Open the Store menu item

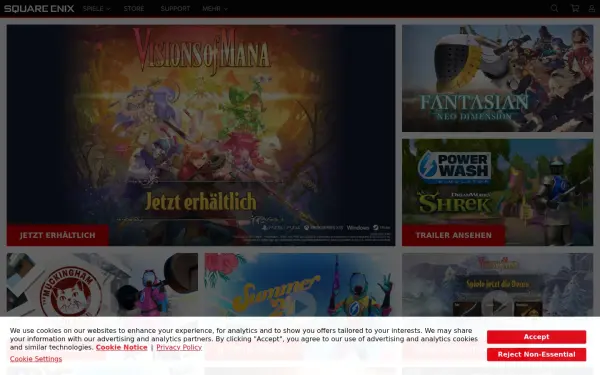(134, 8)
